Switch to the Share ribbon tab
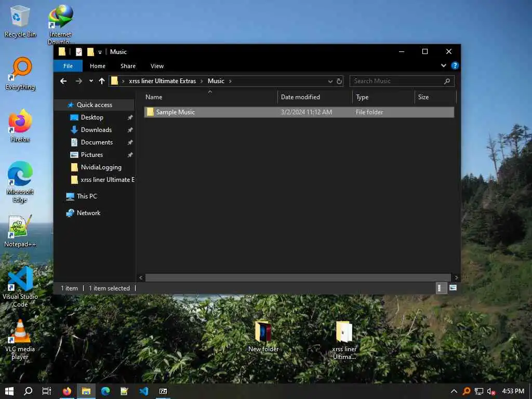Image resolution: width=532 pixels, height=399 pixels. click(128, 66)
